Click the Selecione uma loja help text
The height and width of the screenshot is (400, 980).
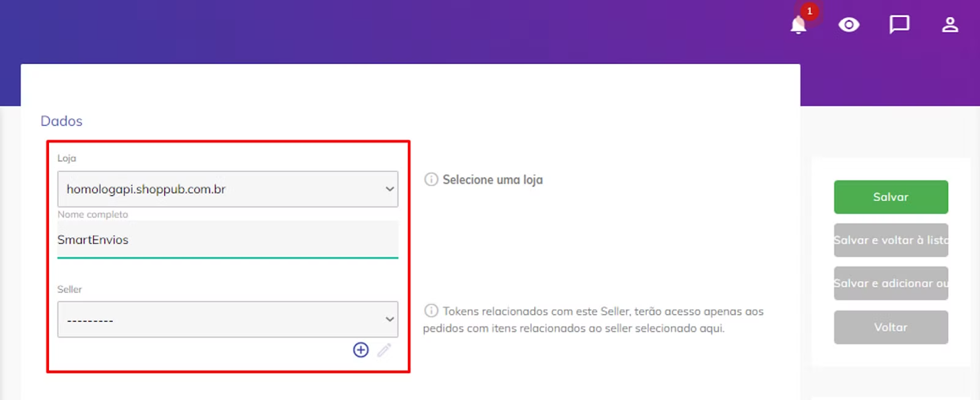(492, 179)
